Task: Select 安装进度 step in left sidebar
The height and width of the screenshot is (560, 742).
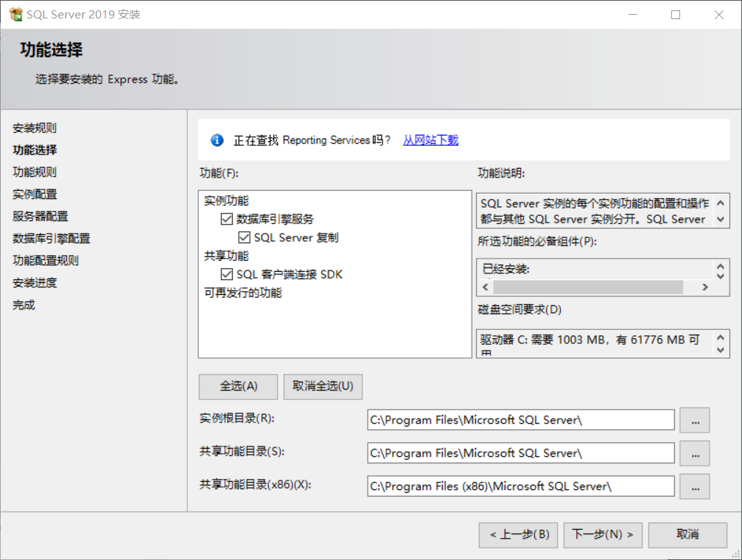Action: click(x=35, y=283)
